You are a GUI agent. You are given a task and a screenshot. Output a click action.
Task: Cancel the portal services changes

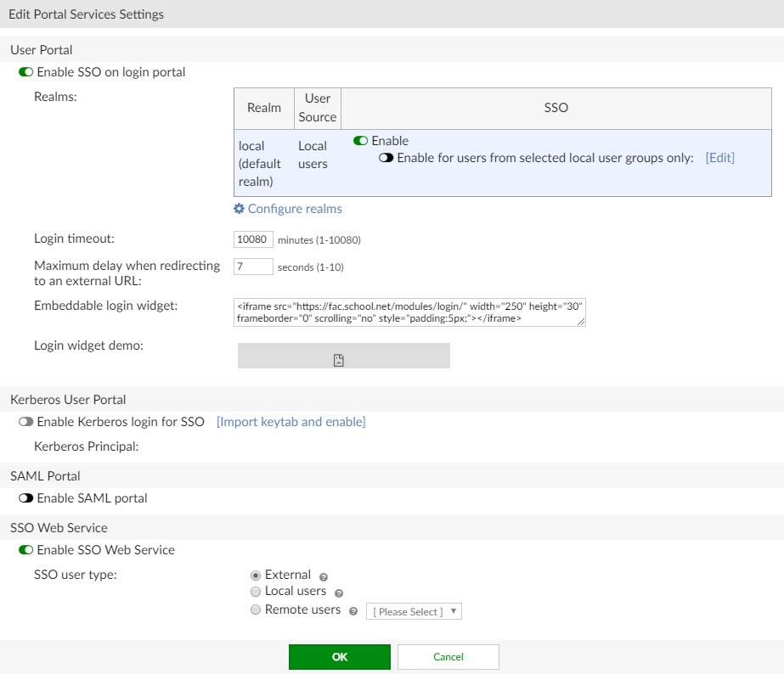448,656
